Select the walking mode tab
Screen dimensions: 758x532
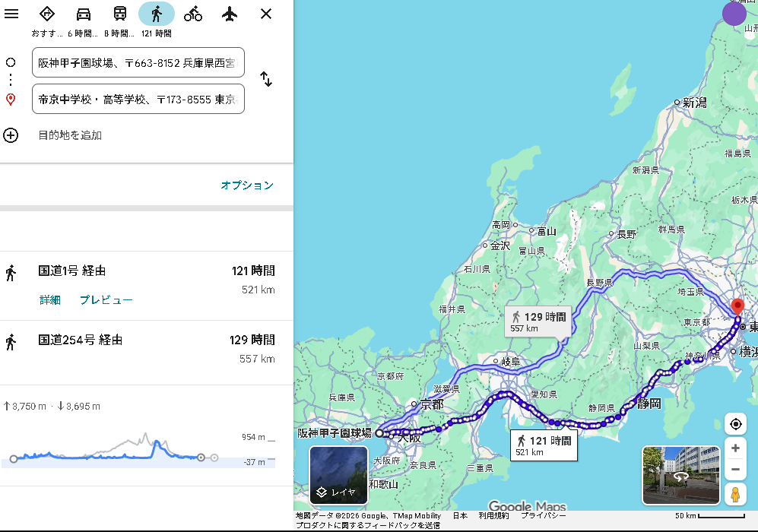pyautogui.click(x=157, y=14)
